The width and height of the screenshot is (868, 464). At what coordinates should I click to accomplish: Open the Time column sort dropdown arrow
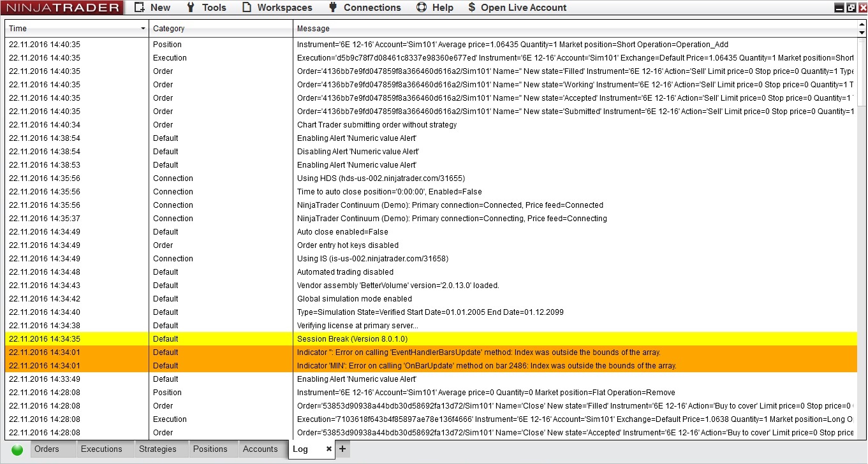[x=143, y=29]
